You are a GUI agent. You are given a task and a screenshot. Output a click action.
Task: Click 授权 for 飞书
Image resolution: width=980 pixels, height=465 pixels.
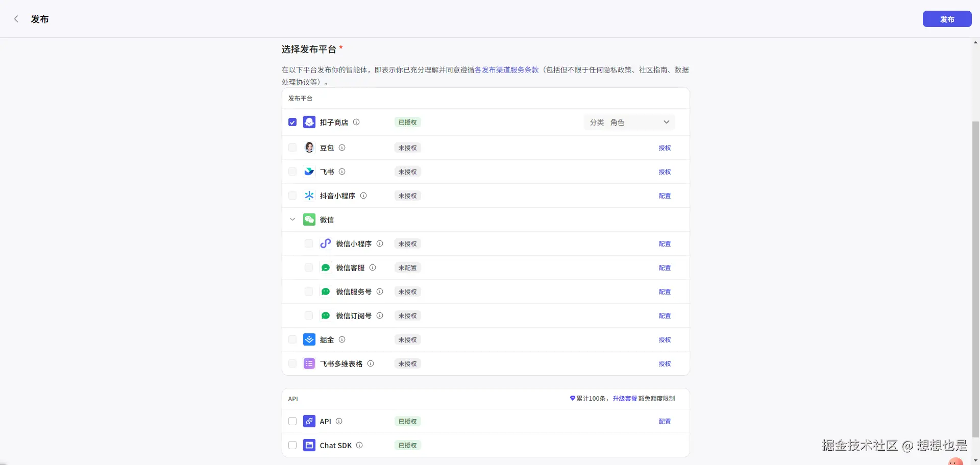pyautogui.click(x=665, y=172)
